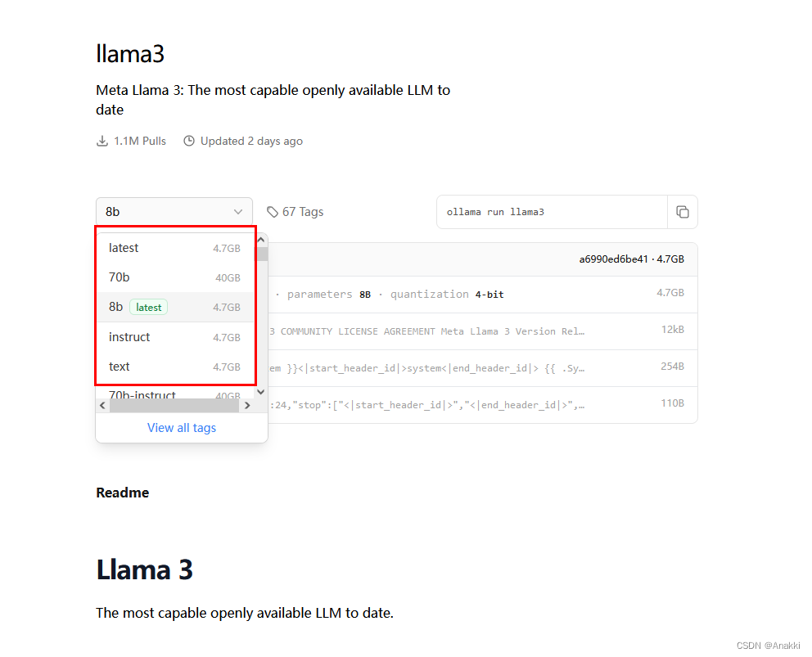Screen dimensions: 812x657
Task: Click the tag icon beside 67 Tags
Action: [x=273, y=212]
